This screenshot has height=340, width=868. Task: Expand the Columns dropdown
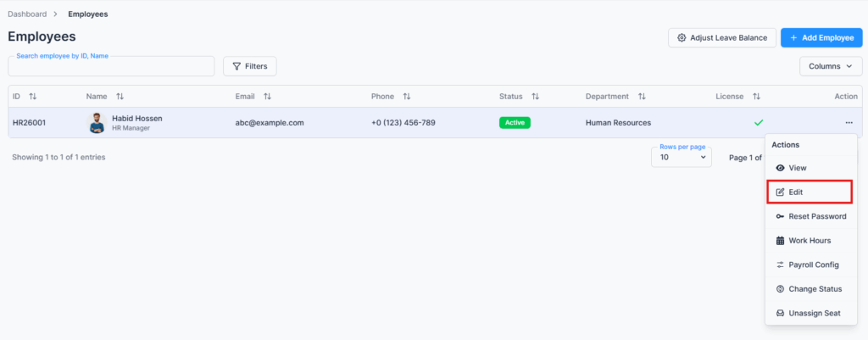[830, 66]
